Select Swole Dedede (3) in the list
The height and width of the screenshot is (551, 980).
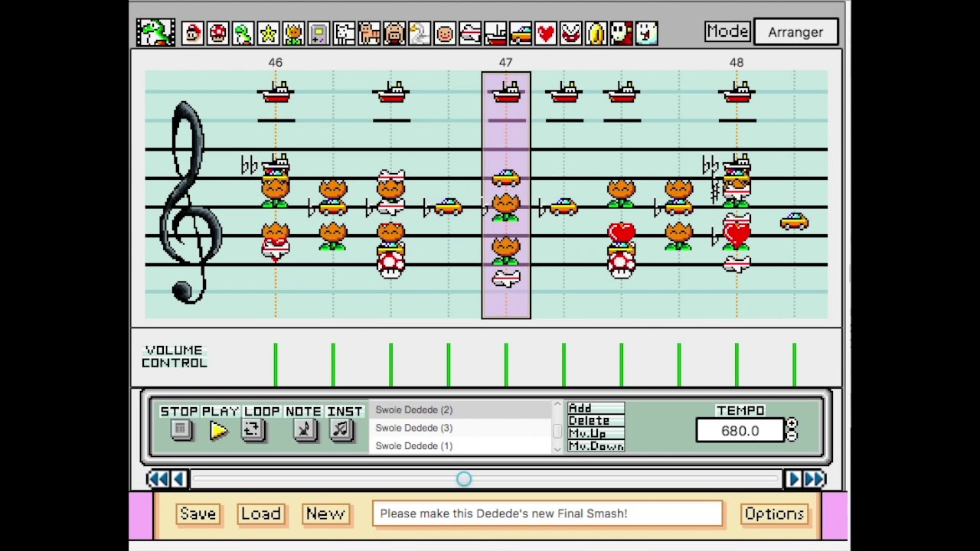[x=460, y=428]
